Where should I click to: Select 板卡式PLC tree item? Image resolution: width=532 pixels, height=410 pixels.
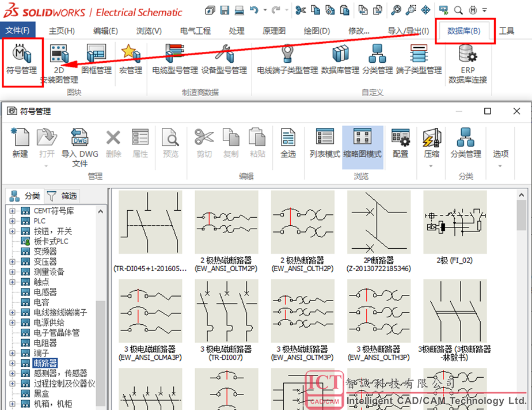51,241
